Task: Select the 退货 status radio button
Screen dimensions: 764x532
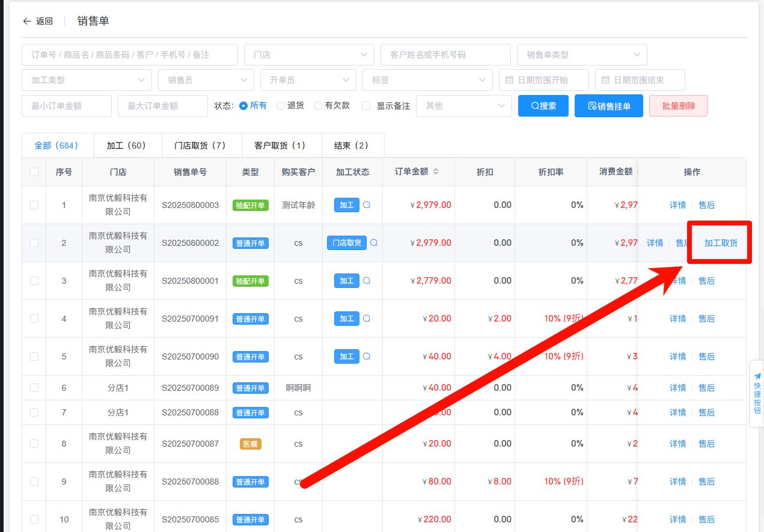Action: click(281, 106)
